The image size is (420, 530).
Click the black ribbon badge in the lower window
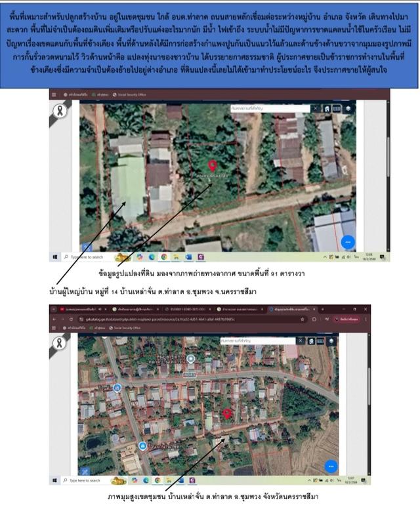coord(60,344)
